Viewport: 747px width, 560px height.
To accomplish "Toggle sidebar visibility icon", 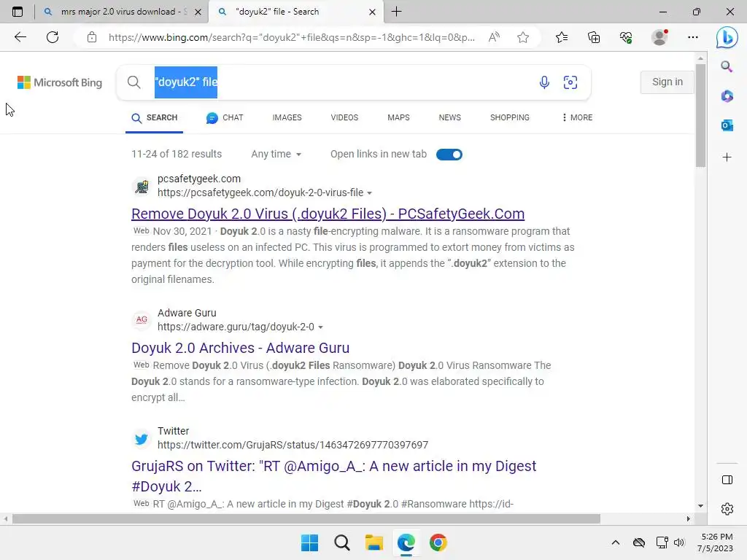I will [727, 480].
